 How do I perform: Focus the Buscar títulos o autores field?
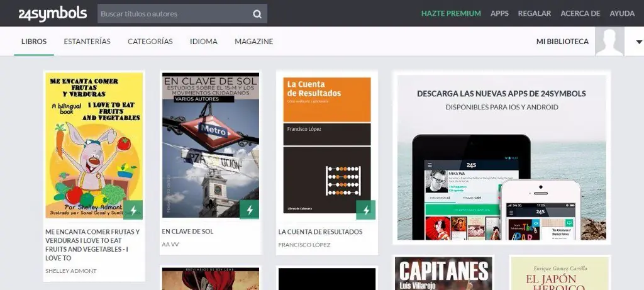coord(182,14)
